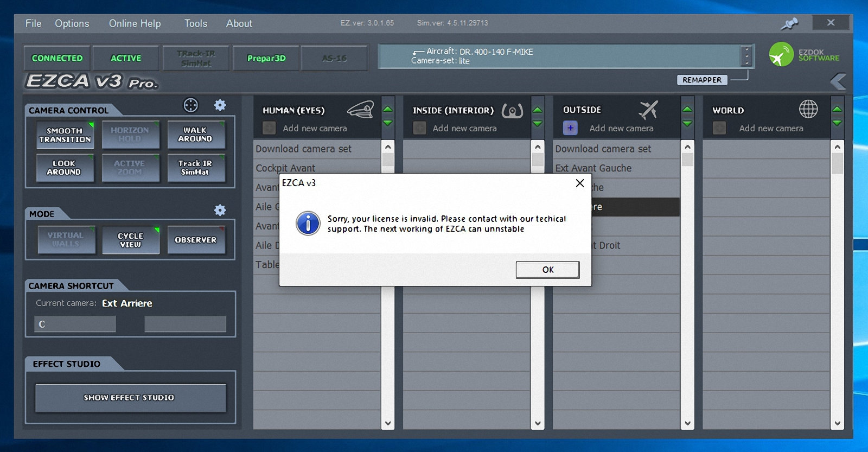
Task: Toggle Horizon Hold
Action: coord(130,135)
